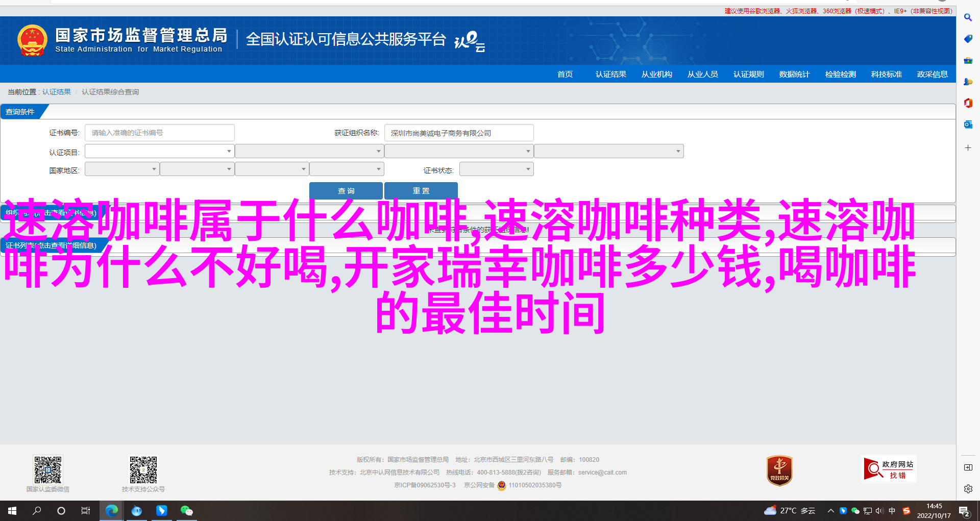The height and width of the screenshot is (521, 980).
Task: Select the 查询条件 tab header
Action: point(20,112)
